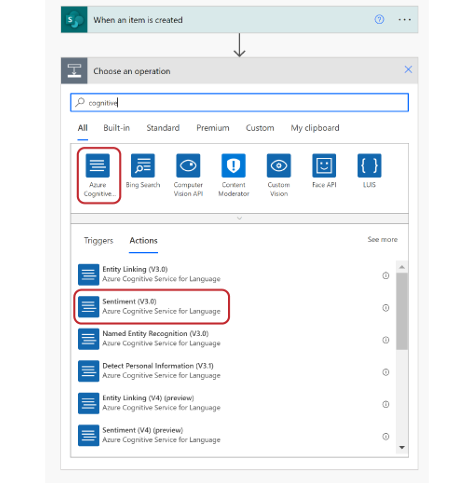The height and width of the screenshot is (484, 466).
Task: Select the All tab
Action: pos(83,128)
